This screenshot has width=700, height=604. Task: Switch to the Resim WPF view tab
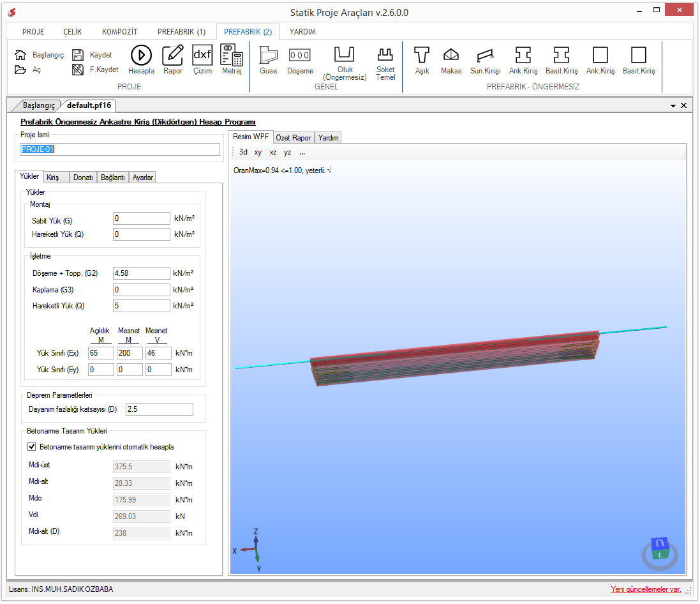[250, 137]
